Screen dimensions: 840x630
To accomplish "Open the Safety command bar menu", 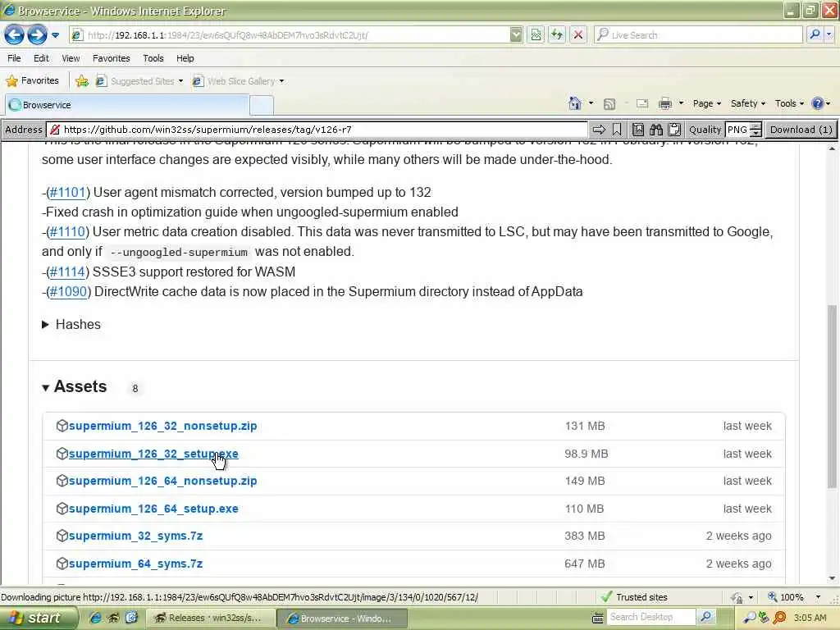I will tap(748, 103).
